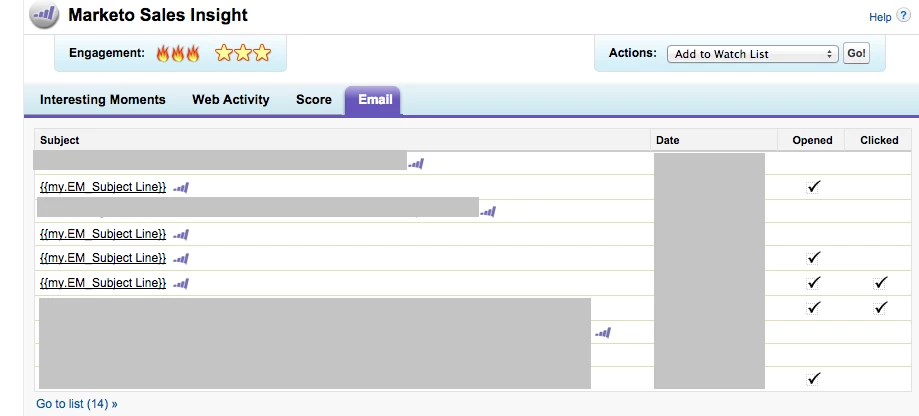Viewport: 919px width, 416px height.
Task: Select the Email tab
Action: pos(375,100)
